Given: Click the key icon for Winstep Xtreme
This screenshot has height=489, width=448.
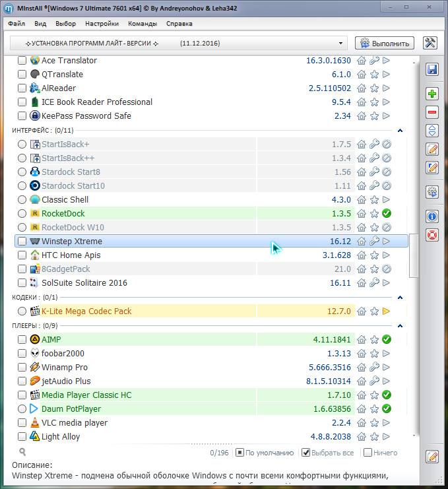Looking at the screenshot, I should (x=374, y=241).
